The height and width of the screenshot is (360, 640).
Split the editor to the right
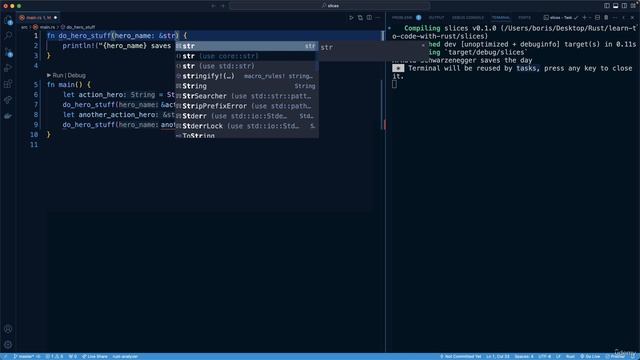[x=369, y=18]
